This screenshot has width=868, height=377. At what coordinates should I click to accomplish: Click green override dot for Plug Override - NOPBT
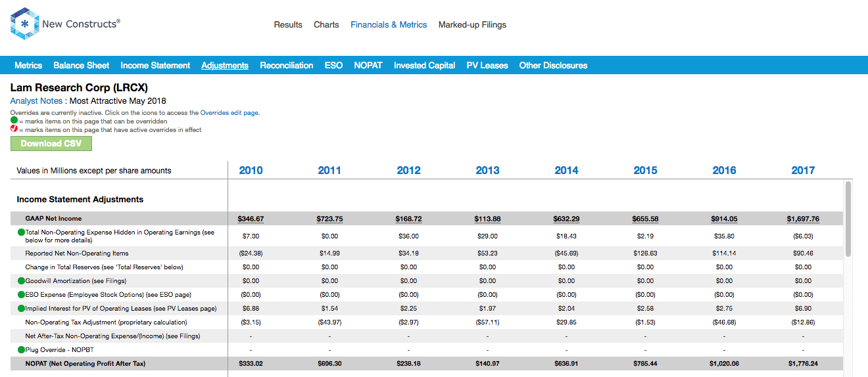click(22, 349)
